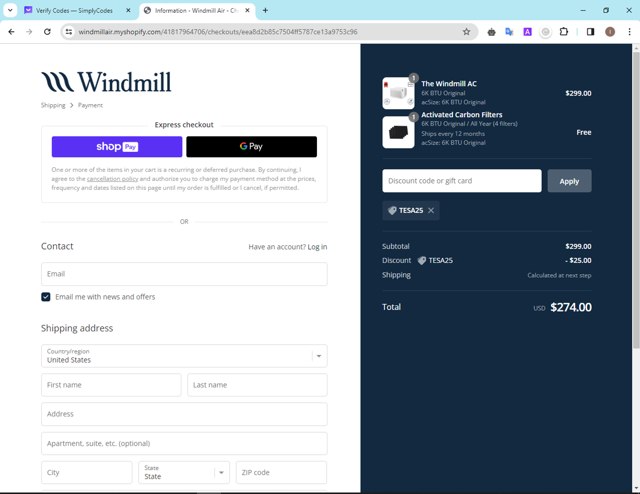
Task: Open the purple A extension icon
Action: click(527, 32)
